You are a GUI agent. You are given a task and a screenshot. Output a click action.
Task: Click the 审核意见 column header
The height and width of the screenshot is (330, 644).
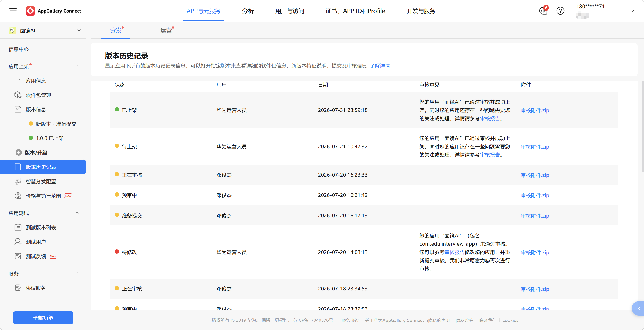pyautogui.click(x=429, y=85)
